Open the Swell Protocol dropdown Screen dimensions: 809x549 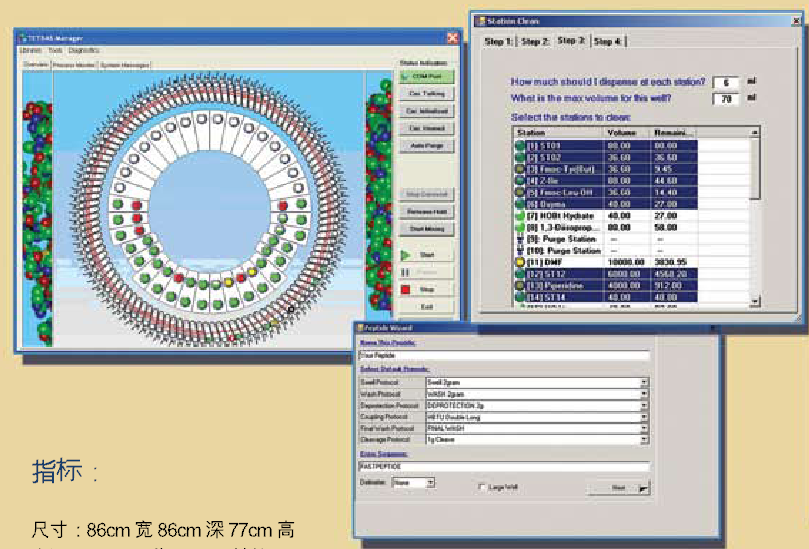644,382
